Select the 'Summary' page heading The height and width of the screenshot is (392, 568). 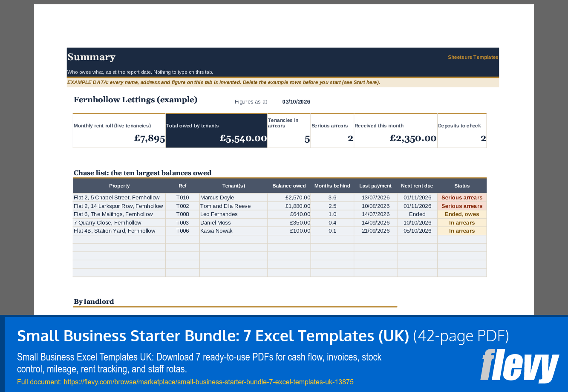pyautogui.click(x=91, y=57)
